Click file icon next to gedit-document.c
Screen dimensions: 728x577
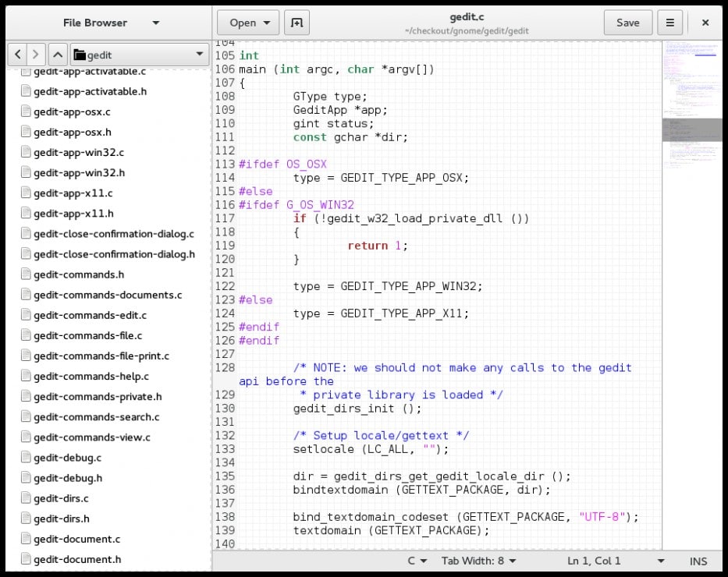(26, 539)
